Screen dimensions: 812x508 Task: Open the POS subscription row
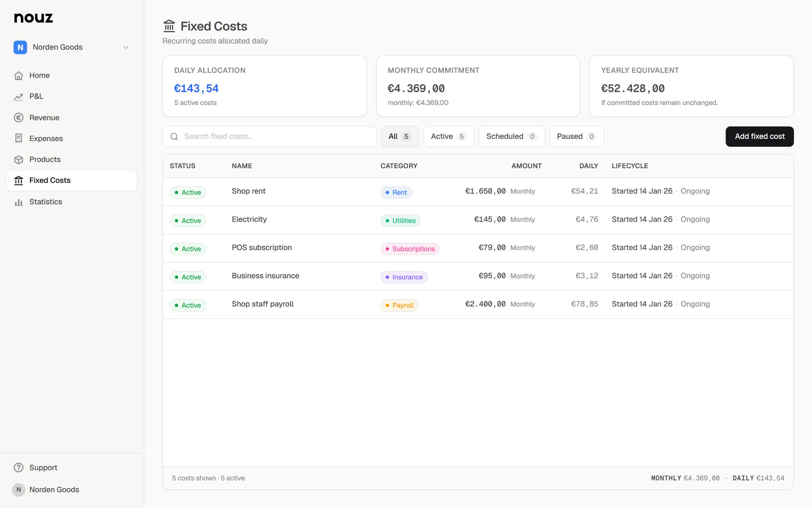coord(478,248)
